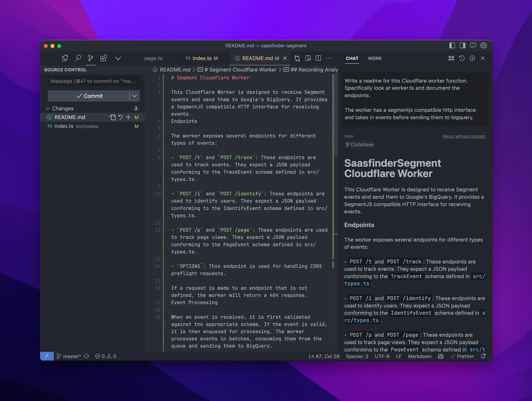Image resolution: width=532 pixels, height=401 pixels.
Task: Open the Extensions icon
Action: [103, 58]
